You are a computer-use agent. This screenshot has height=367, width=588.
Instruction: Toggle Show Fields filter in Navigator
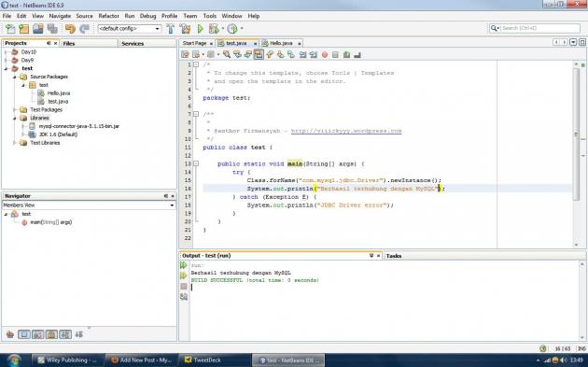pos(24,334)
